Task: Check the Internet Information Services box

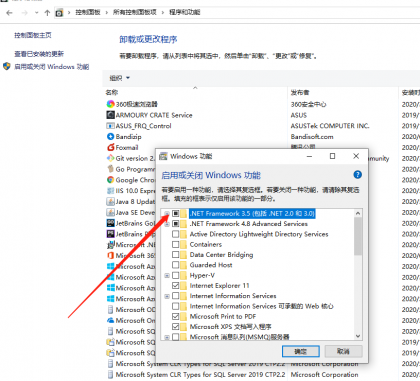Action: (x=175, y=296)
